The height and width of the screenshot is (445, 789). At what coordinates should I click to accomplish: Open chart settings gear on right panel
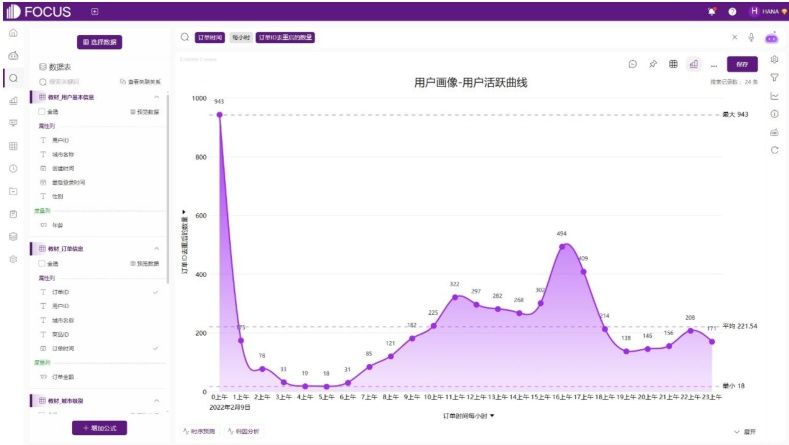click(x=774, y=59)
